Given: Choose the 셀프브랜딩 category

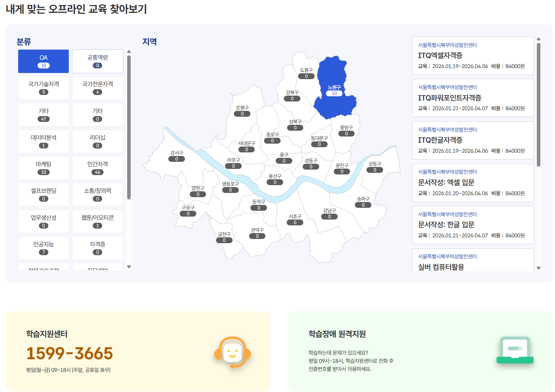Looking at the screenshot, I should pos(43,195).
